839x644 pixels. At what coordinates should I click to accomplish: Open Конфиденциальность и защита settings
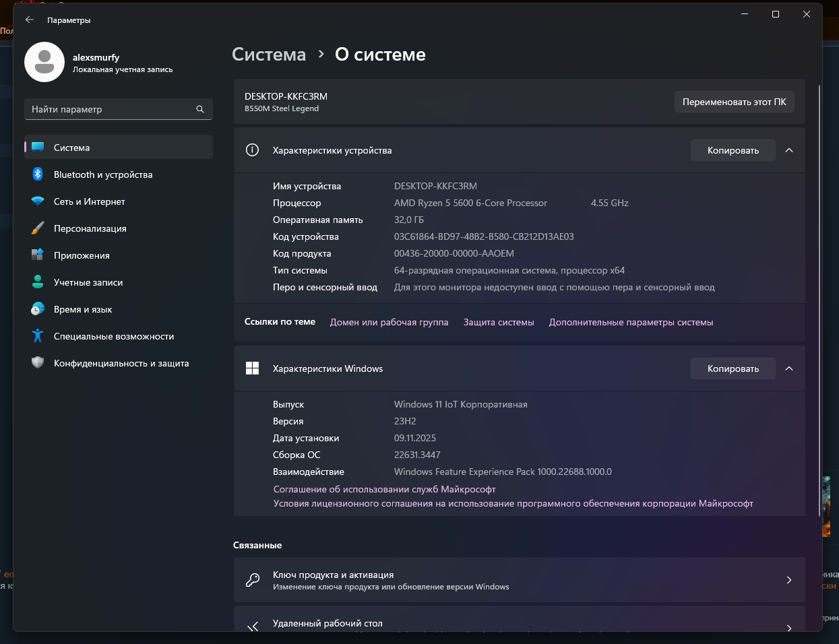[121, 363]
